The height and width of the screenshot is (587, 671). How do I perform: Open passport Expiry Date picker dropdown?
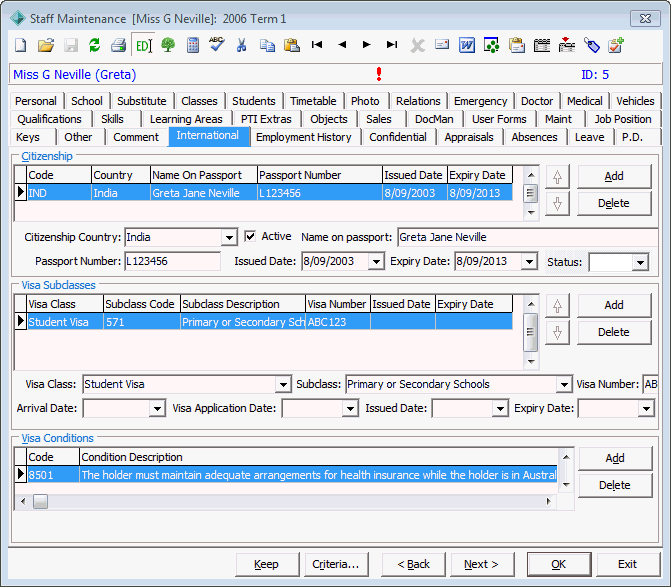point(529,261)
